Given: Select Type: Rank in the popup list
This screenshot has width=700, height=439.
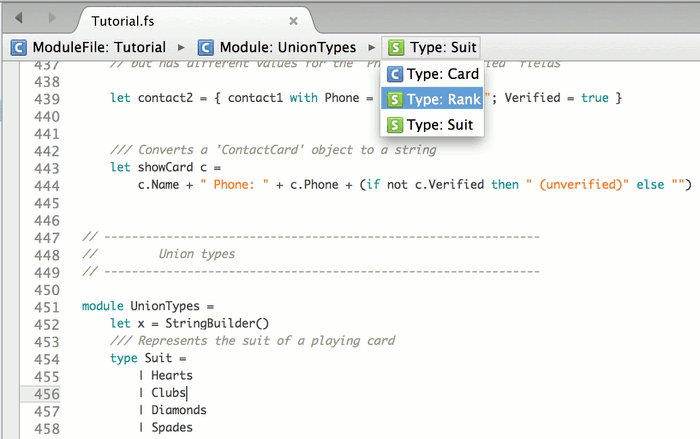Looking at the screenshot, I should tap(432, 99).
